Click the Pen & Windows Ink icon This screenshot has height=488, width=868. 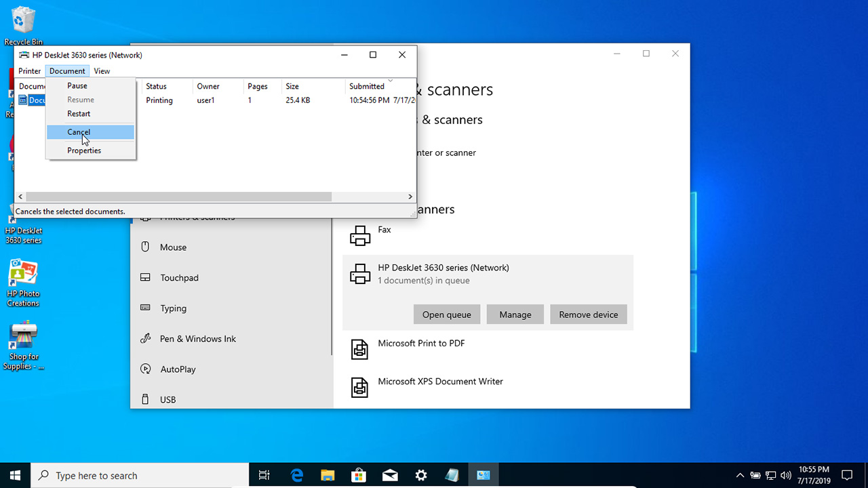(x=145, y=338)
